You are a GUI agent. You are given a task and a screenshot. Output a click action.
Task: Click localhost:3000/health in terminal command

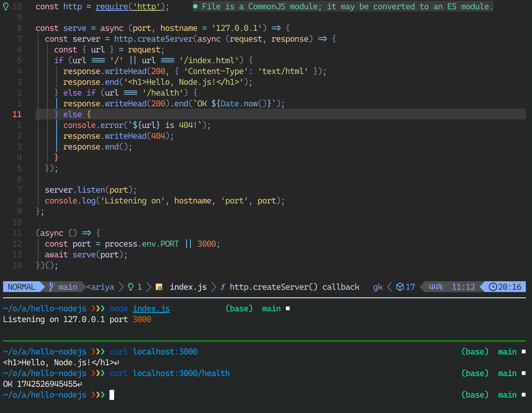[181, 373]
